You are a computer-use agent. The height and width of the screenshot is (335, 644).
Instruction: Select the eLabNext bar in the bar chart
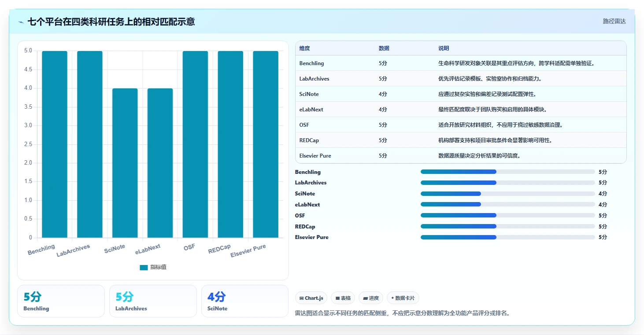pyautogui.click(x=160, y=163)
